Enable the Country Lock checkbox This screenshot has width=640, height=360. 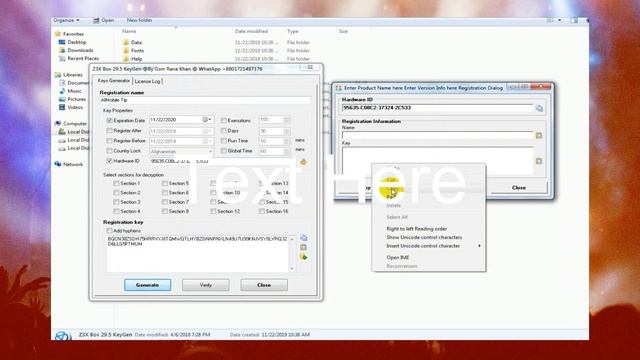(109, 151)
